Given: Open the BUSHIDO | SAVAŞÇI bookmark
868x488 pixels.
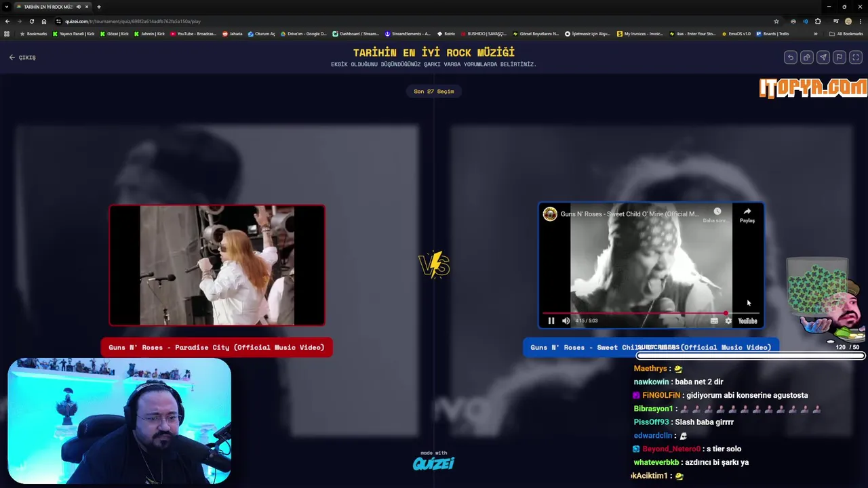Looking at the screenshot, I should 484,34.
